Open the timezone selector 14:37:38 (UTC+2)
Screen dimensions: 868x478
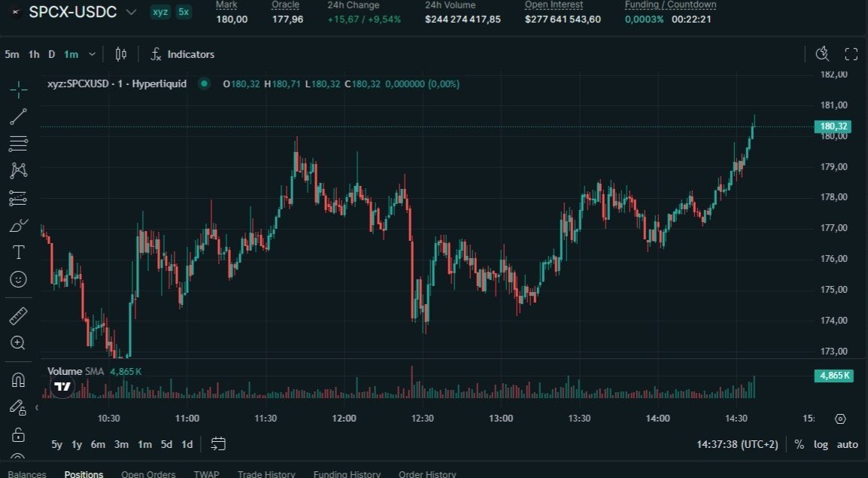tap(737, 444)
